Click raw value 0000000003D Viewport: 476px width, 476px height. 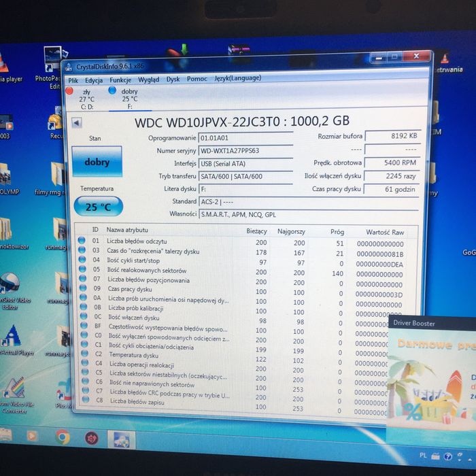coord(379,294)
